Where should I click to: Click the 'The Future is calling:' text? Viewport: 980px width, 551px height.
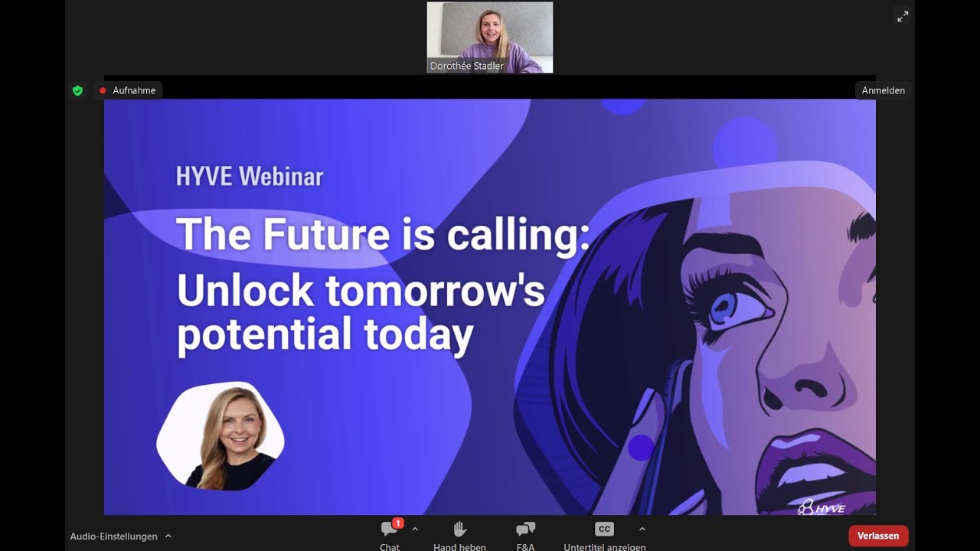tap(384, 234)
